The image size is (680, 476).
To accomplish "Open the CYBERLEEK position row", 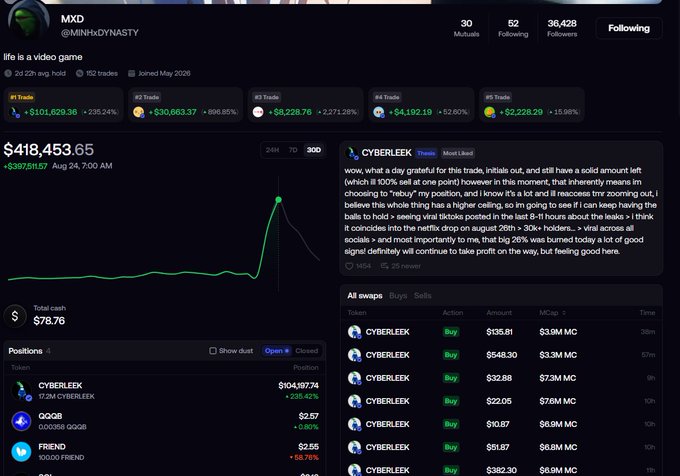I will tap(165, 391).
